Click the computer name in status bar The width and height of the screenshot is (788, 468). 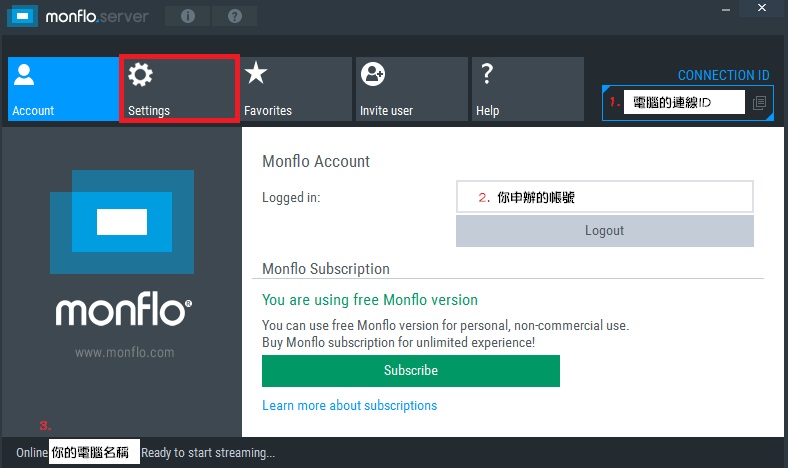click(94, 453)
